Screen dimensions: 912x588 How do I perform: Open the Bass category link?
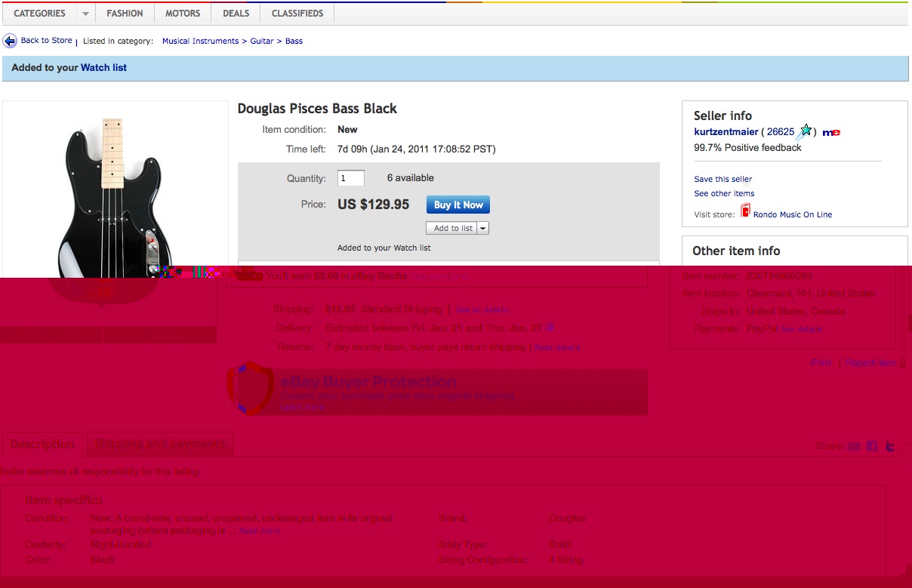click(294, 41)
